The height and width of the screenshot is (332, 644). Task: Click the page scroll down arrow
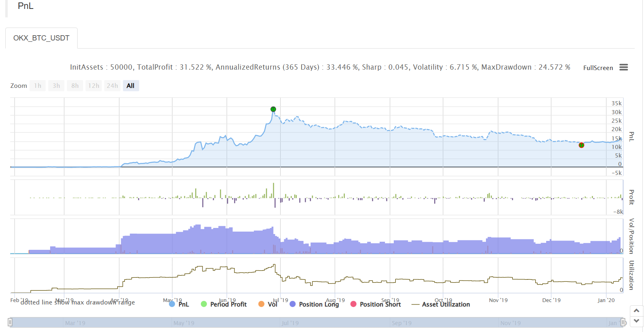tap(636, 321)
